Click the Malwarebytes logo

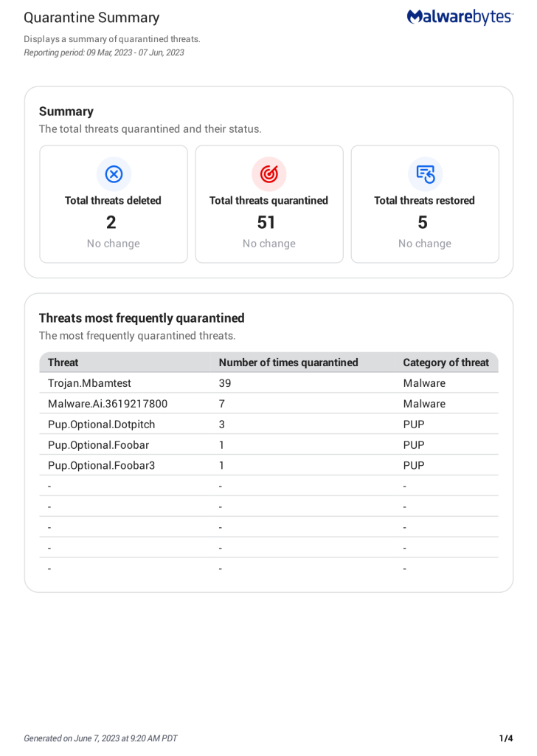[x=460, y=17]
